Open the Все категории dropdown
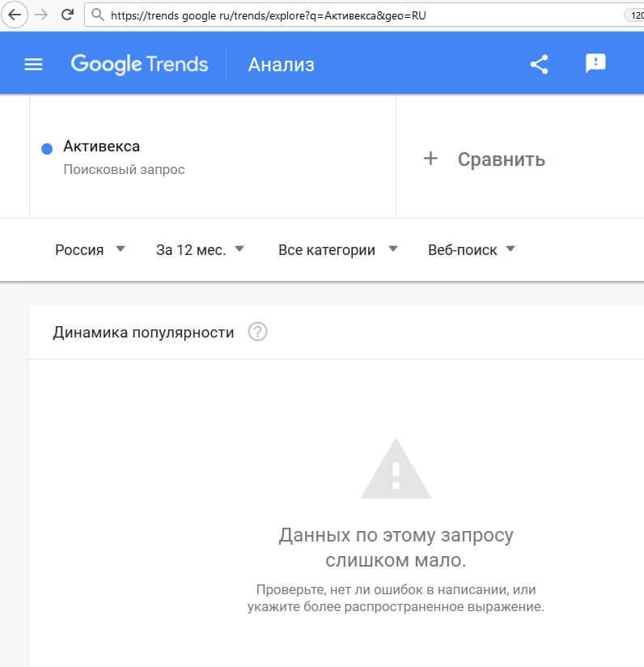The width and height of the screenshot is (644, 667). click(x=338, y=249)
